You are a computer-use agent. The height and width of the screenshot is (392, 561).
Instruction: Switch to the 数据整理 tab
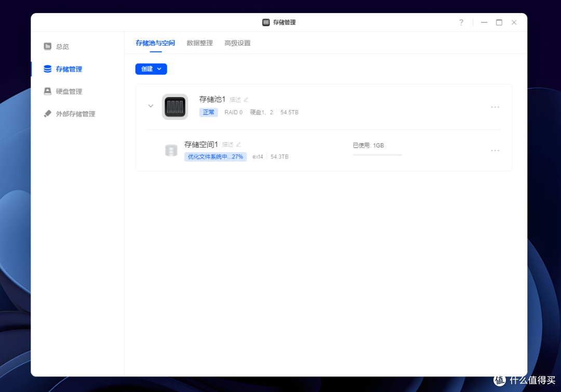pyautogui.click(x=199, y=43)
